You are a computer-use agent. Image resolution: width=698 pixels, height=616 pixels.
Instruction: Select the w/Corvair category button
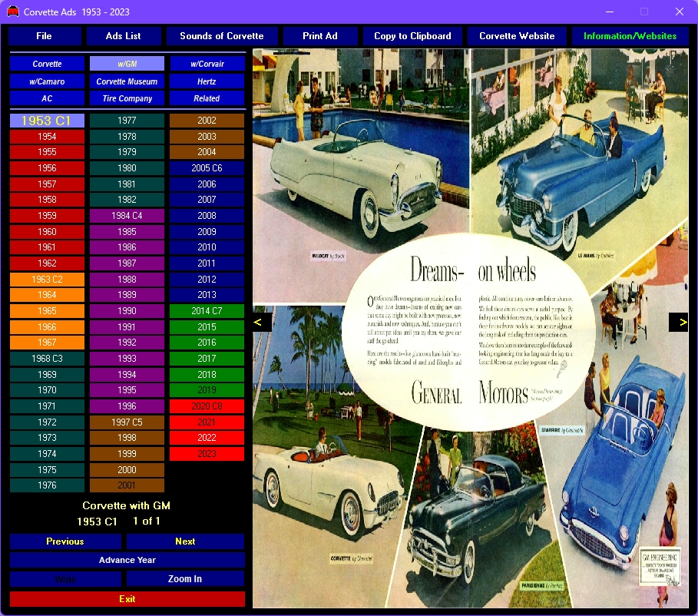(207, 64)
